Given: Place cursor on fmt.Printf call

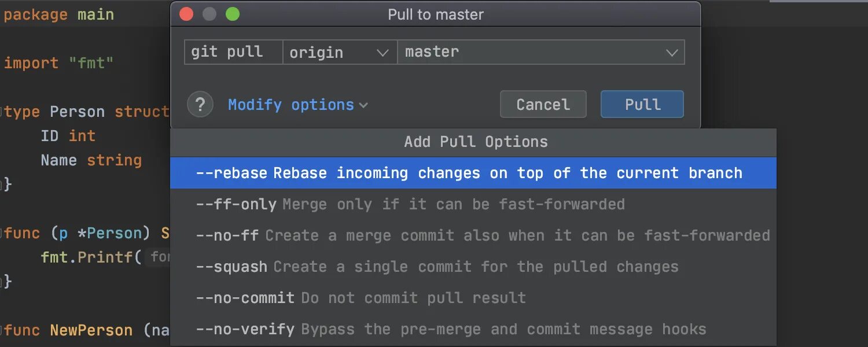Looking at the screenshot, I should click(91, 257).
